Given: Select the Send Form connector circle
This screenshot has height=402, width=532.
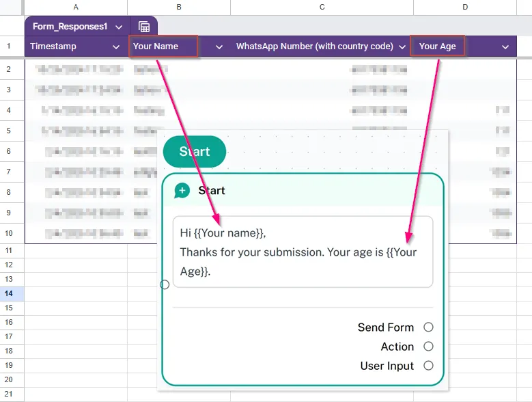Looking at the screenshot, I should tap(428, 327).
